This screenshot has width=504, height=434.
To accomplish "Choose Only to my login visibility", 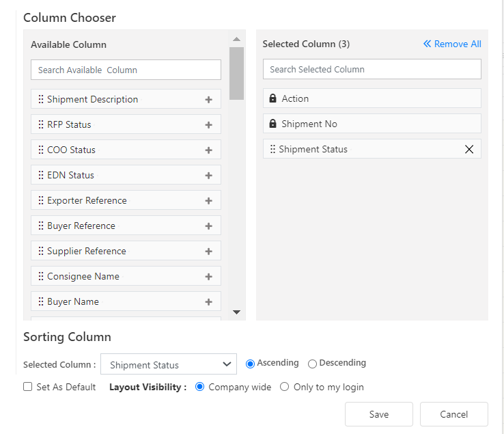I will click(x=285, y=387).
